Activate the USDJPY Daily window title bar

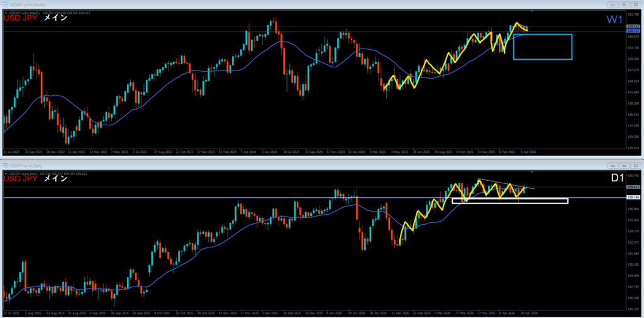point(252,164)
